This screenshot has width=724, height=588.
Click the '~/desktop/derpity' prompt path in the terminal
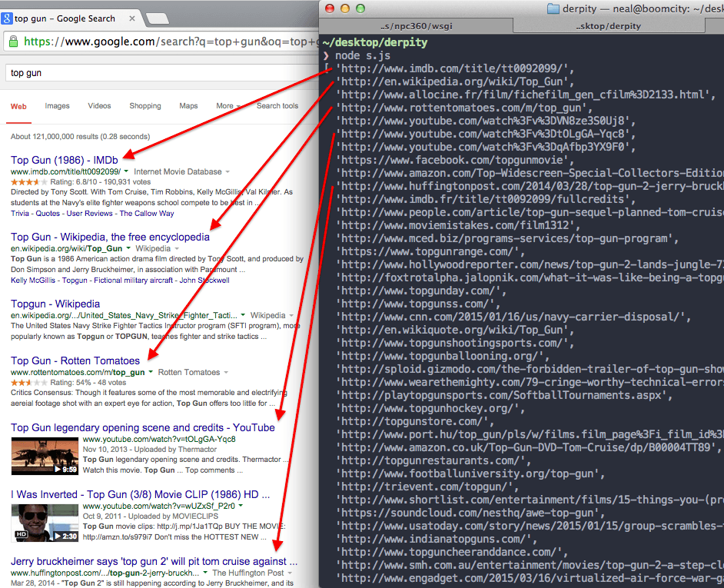pos(375,42)
